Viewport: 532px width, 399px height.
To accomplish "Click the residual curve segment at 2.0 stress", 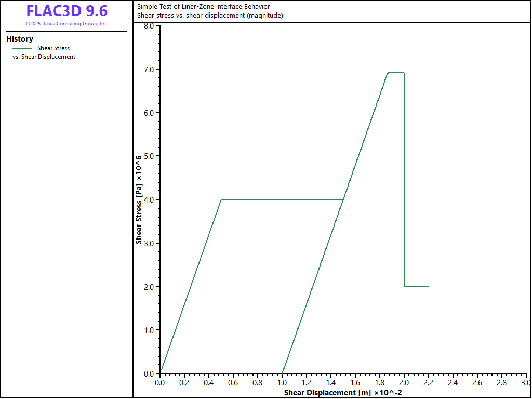I will 417,287.
